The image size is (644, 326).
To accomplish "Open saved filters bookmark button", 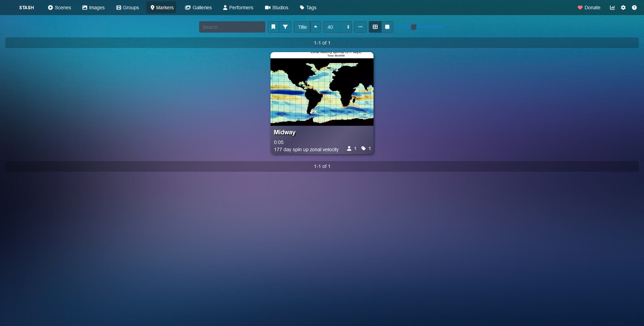I will [x=273, y=27].
